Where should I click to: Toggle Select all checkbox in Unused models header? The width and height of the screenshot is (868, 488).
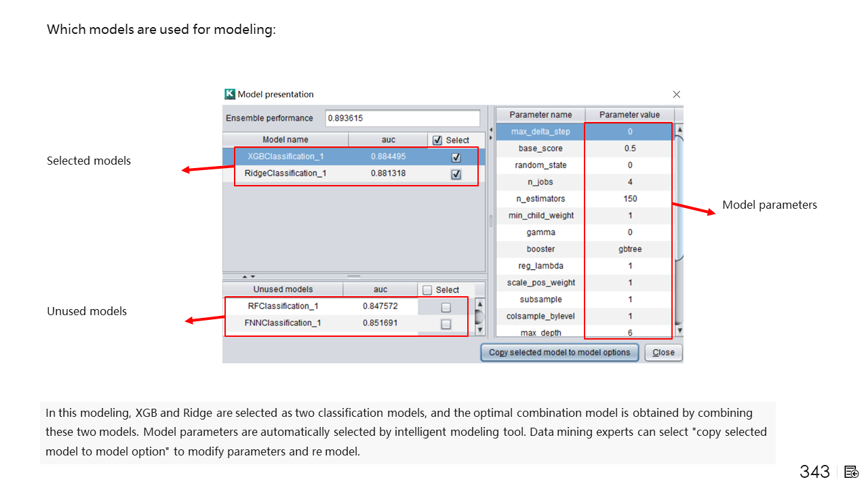pyautogui.click(x=427, y=290)
